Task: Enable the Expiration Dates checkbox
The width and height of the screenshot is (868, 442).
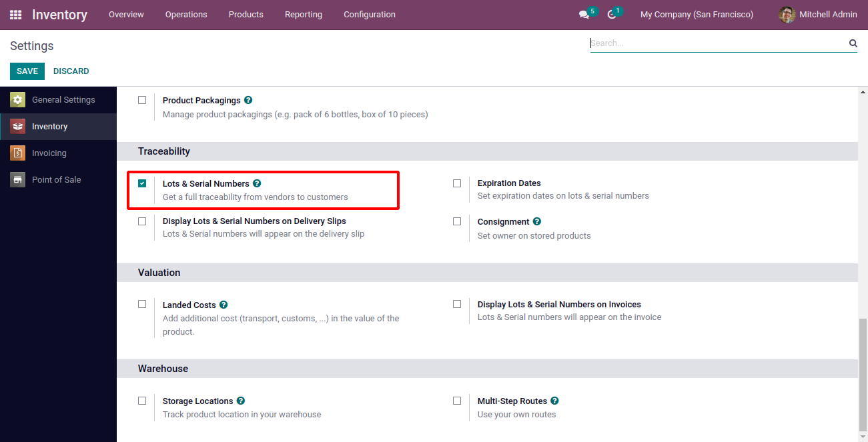Action: 457,183
